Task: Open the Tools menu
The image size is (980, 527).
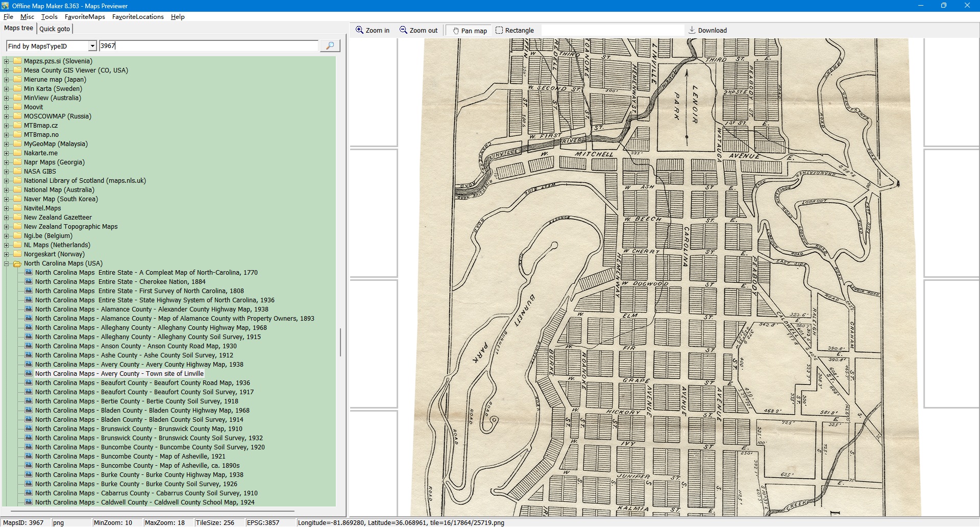Action: tap(50, 17)
